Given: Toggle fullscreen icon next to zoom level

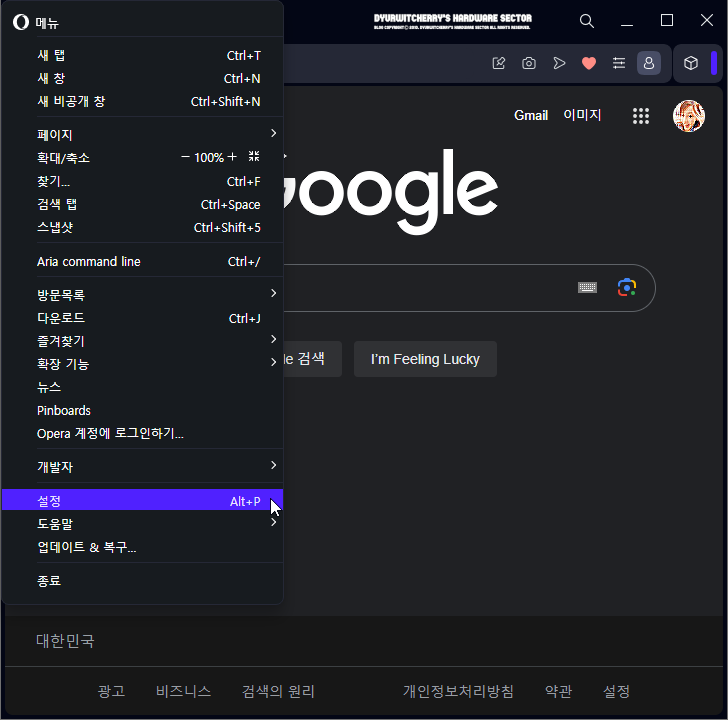Looking at the screenshot, I should (x=254, y=156).
